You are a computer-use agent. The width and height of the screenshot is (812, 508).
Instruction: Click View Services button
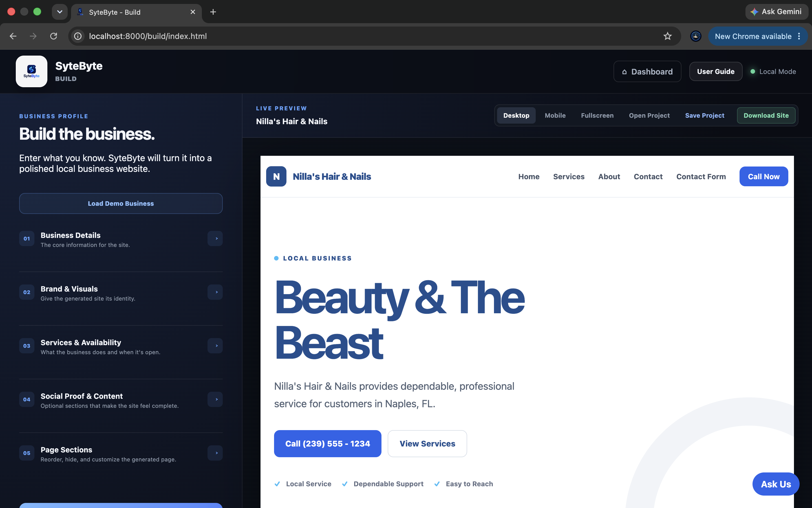click(427, 443)
